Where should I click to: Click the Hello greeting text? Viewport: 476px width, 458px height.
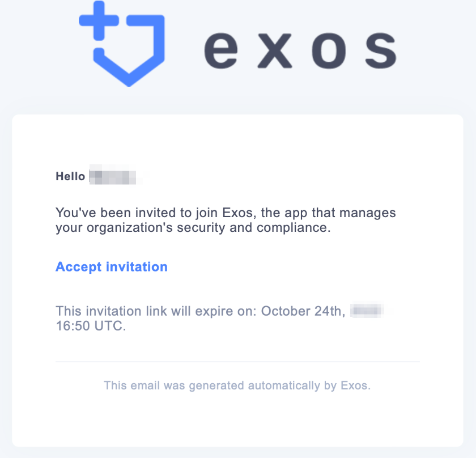pos(70,176)
